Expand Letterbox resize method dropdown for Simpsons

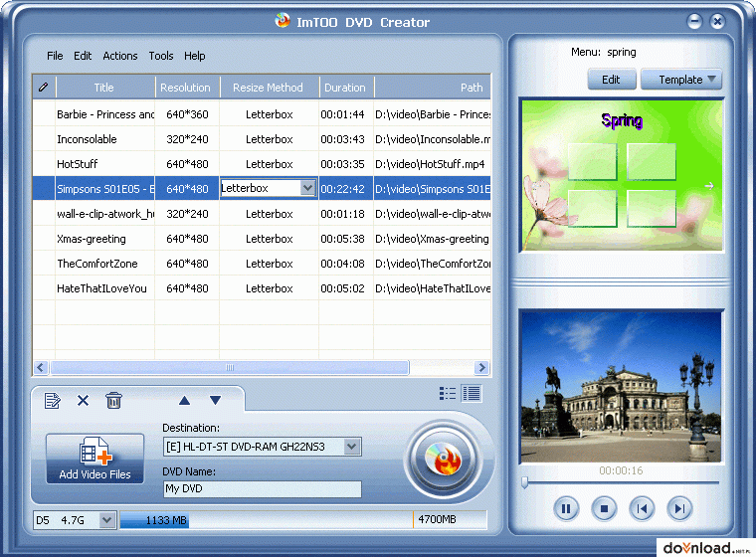click(x=307, y=188)
